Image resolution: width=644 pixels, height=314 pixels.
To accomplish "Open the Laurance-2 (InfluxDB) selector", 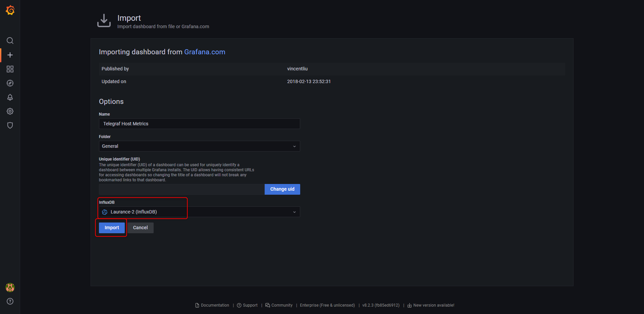I will [x=199, y=212].
